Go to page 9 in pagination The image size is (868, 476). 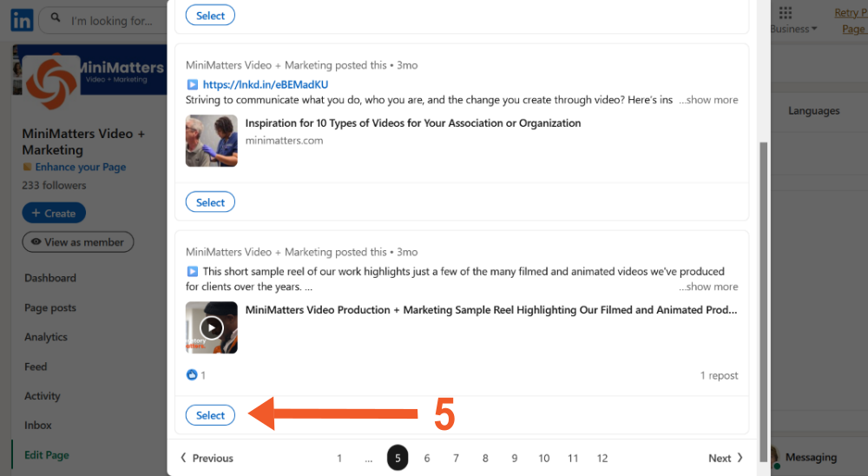point(514,459)
